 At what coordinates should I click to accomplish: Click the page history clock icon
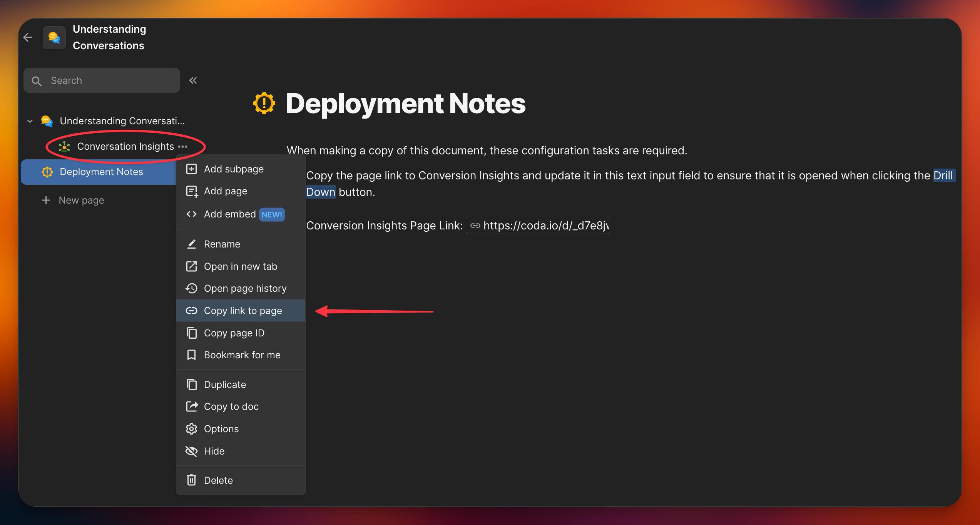pos(191,288)
